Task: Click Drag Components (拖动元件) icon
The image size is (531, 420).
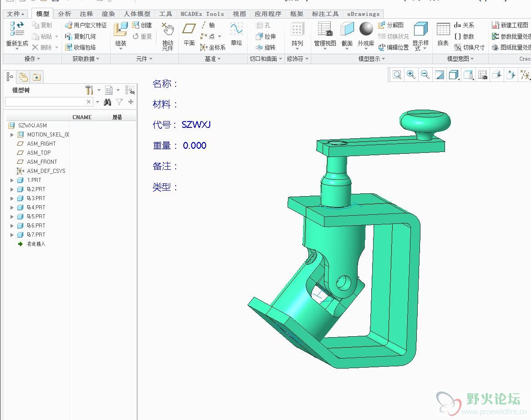Action: click(x=167, y=36)
